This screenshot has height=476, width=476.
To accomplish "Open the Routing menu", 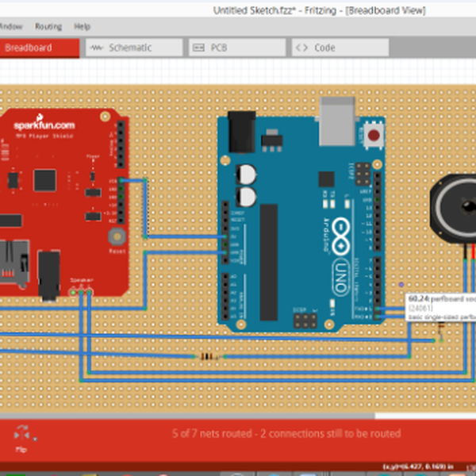I will [48, 27].
